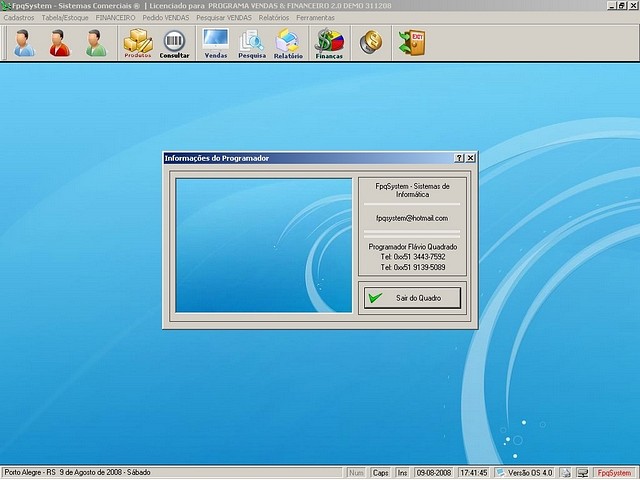Minimize the FpqSystem main window

pos(611,6)
